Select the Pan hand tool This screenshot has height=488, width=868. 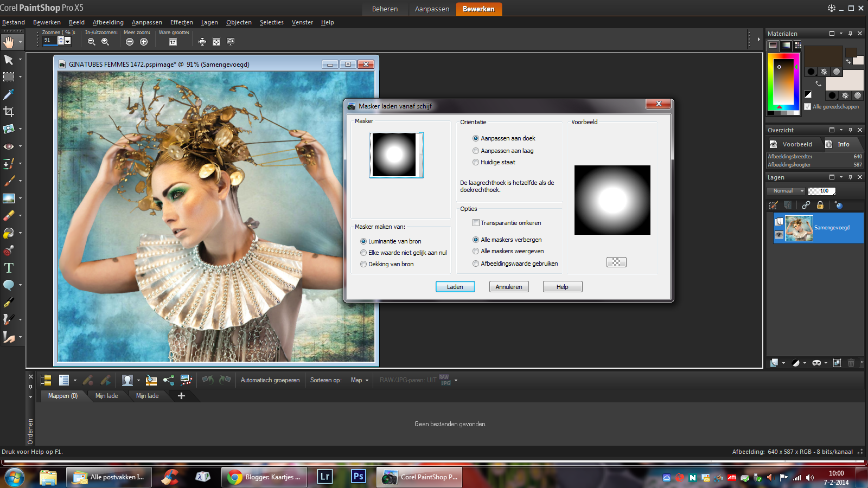coord(9,42)
